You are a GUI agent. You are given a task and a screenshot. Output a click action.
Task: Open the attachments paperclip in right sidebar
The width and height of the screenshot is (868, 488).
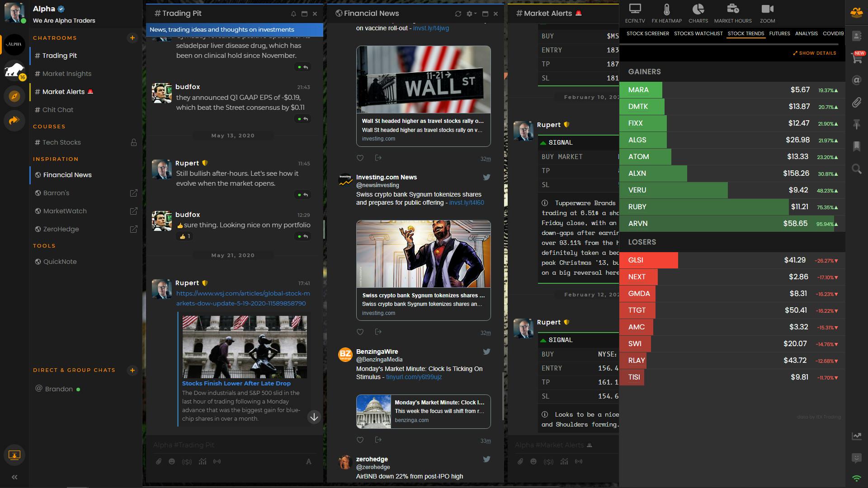[856, 103]
